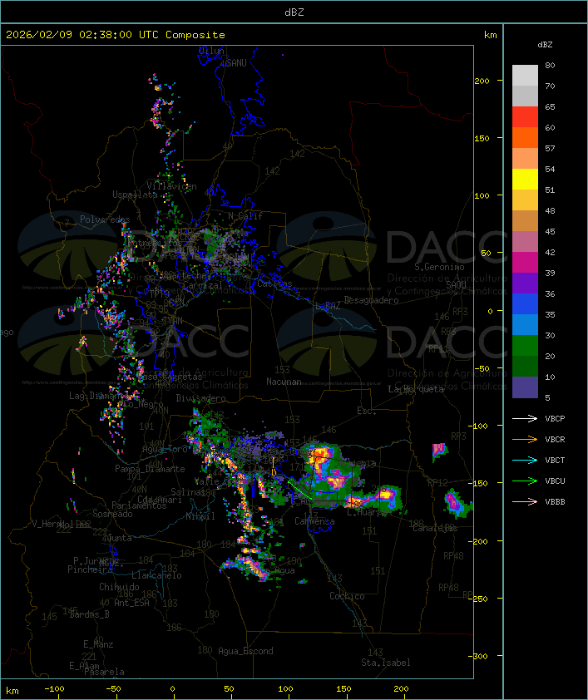Pick the magenta 39-42 dBZ swatch
Screen dimensions: 588x700
point(525,263)
